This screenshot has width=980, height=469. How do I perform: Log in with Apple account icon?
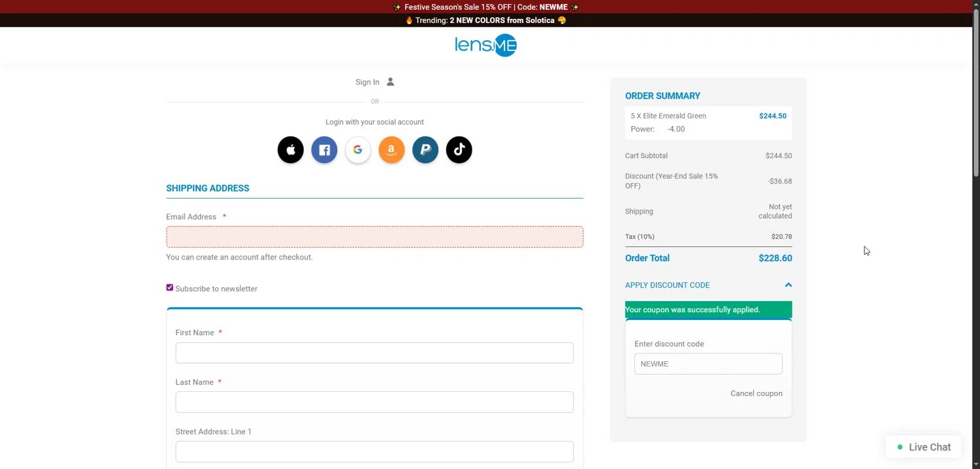pos(291,150)
